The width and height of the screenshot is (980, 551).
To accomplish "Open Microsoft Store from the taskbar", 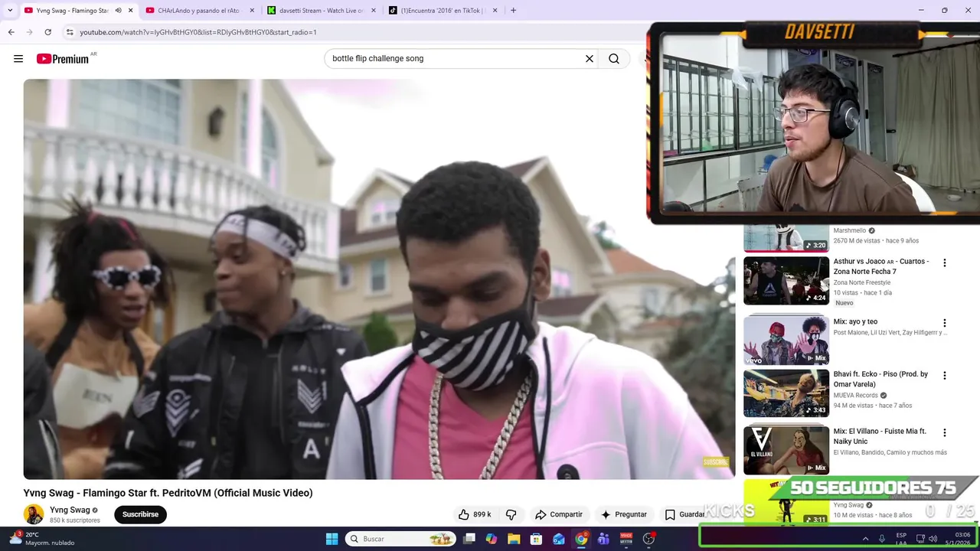I will [537, 539].
